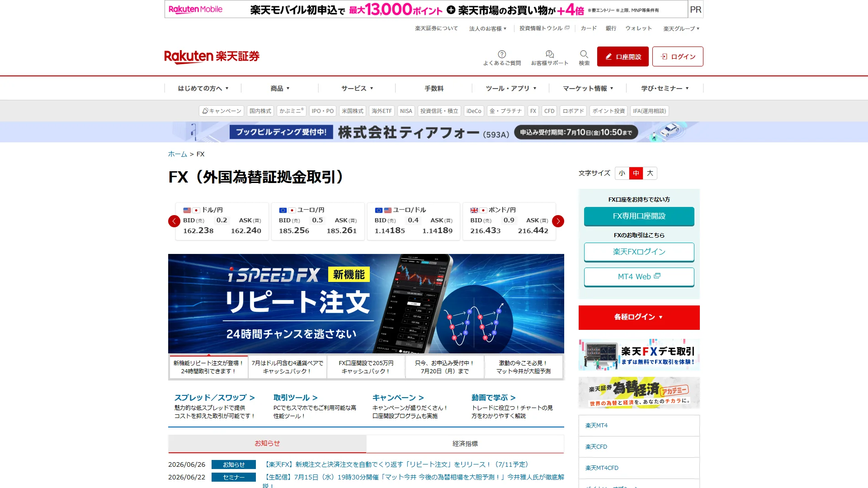Switch to the お知らせ tab
The image size is (868, 488).
267,444
